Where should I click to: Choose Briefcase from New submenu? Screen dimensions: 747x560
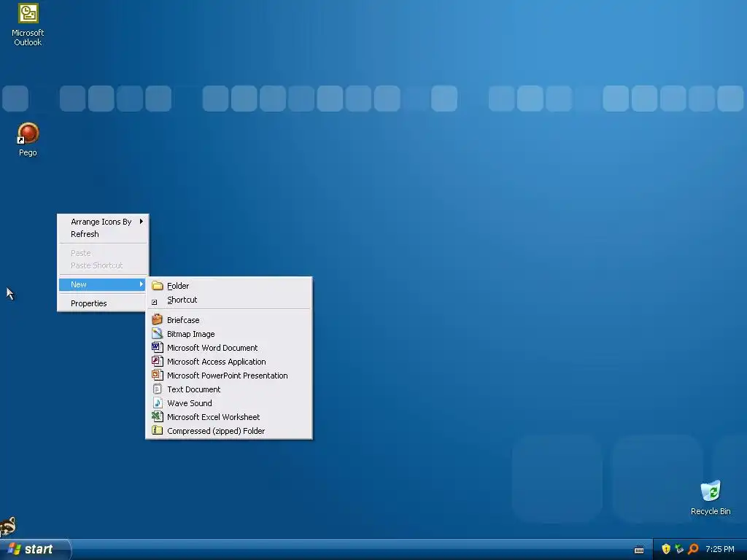(x=228, y=320)
